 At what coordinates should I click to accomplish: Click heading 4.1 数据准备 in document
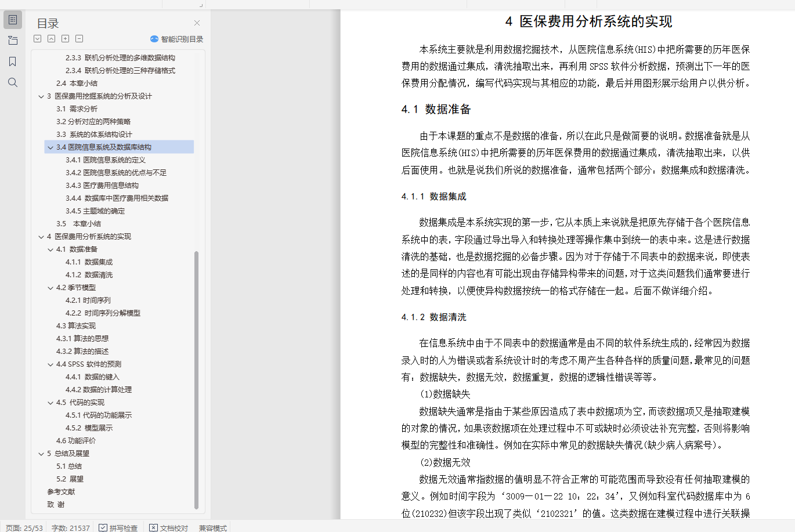click(436, 109)
